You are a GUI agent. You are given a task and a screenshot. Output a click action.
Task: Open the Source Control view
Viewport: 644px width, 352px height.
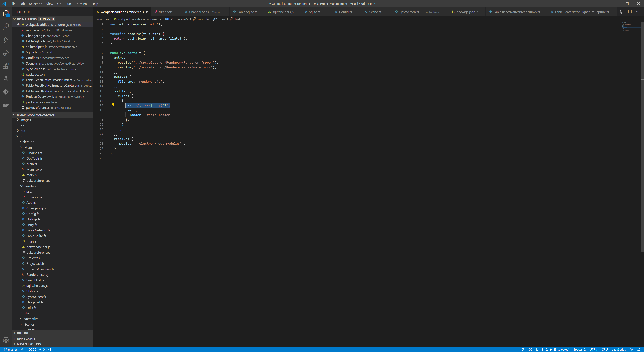click(x=6, y=39)
